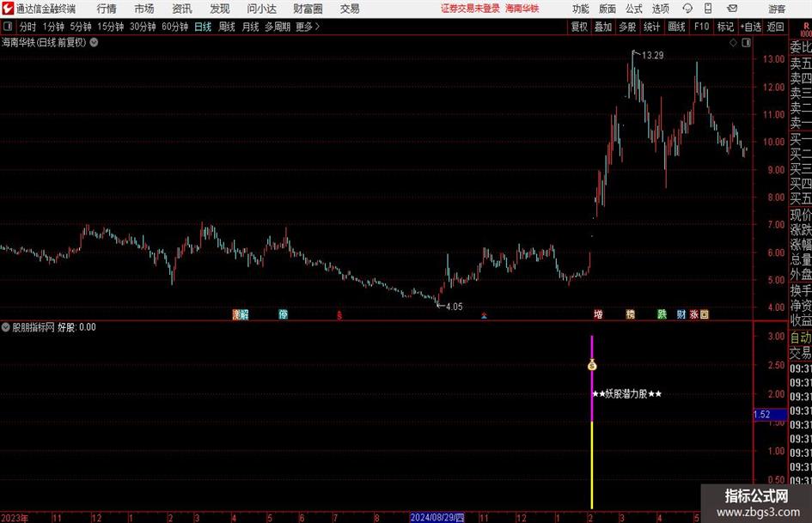Viewport: 812px width, 523px height.
Task: Click the 叠加 overlay button
Action: click(x=603, y=27)
